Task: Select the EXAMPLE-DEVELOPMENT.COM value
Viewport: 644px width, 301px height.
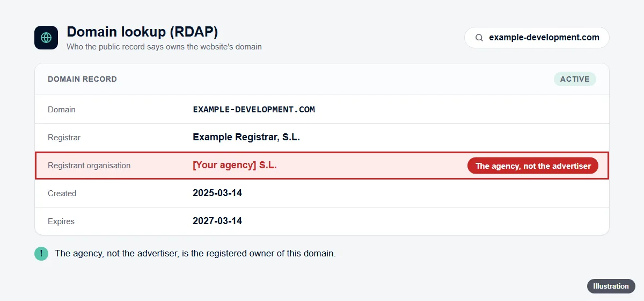Action: click(254, 110)
